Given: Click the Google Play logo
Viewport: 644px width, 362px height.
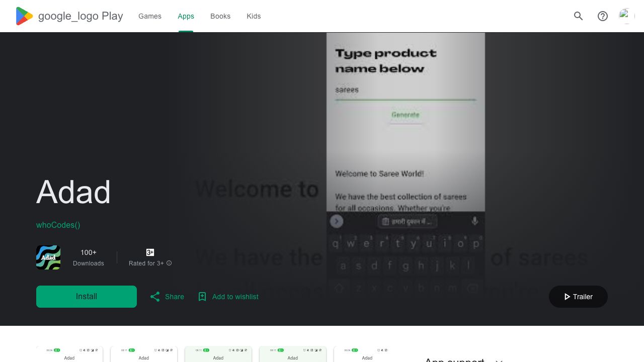Looking at the screenshot, I should 24,16.
